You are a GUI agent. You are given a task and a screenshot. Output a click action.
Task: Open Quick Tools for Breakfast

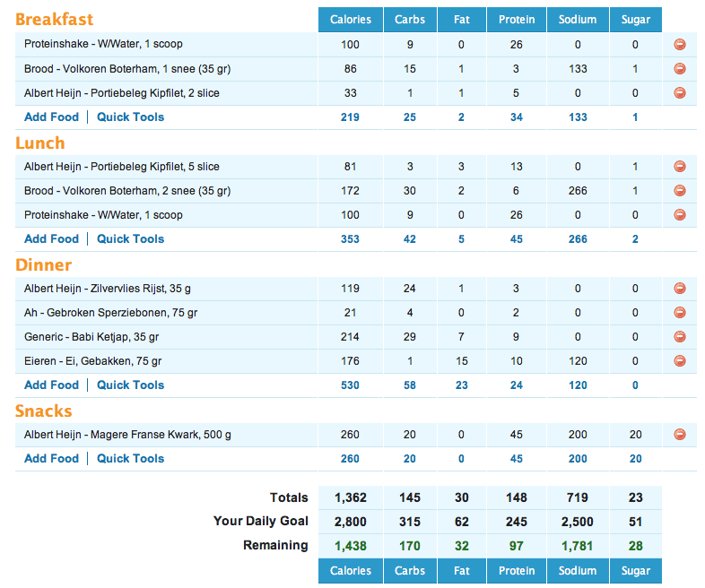coord(130,117)
